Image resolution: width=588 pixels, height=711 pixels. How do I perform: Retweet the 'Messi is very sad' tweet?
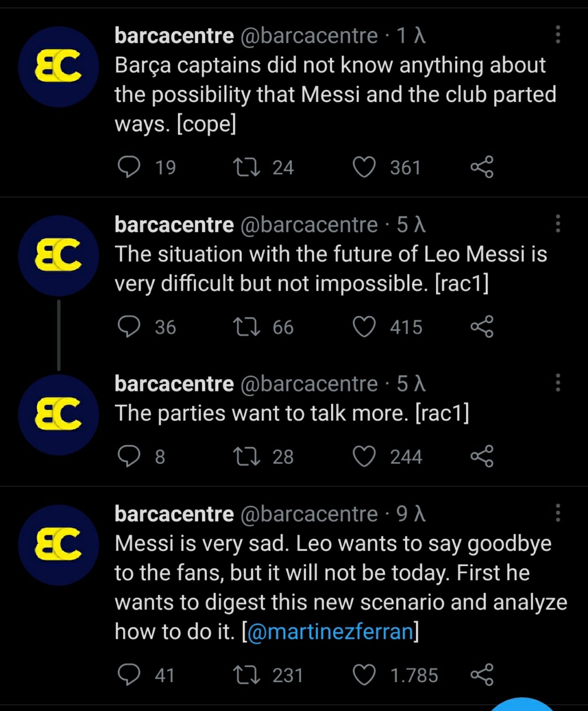click(246, 675)
